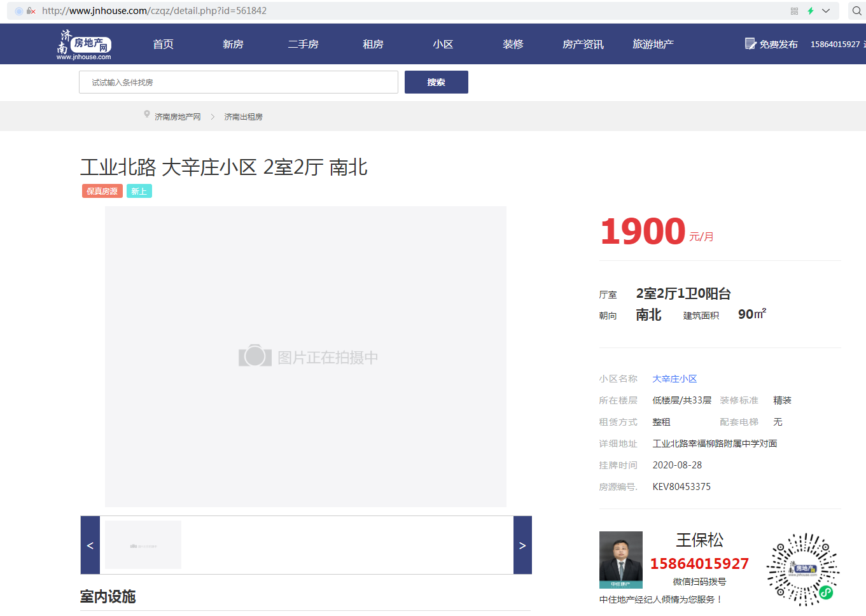Go to the 新房 menu item

(x=233, y=44)
